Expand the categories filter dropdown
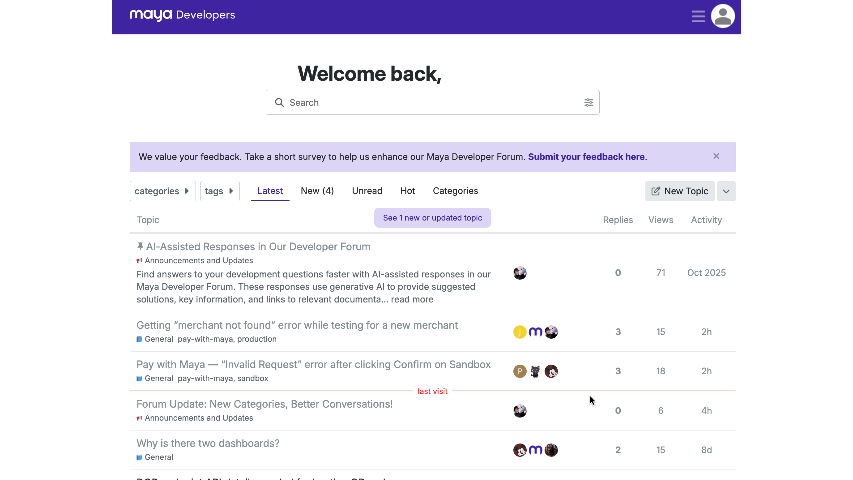Viewport: 853px width, 480px height. coord(162,191)
